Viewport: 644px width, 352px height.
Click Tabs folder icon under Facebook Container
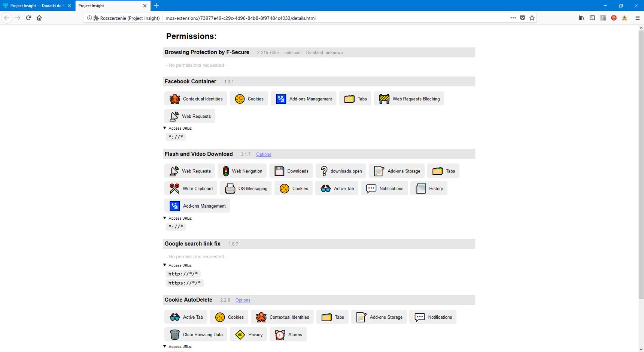[x=349, y=99]
